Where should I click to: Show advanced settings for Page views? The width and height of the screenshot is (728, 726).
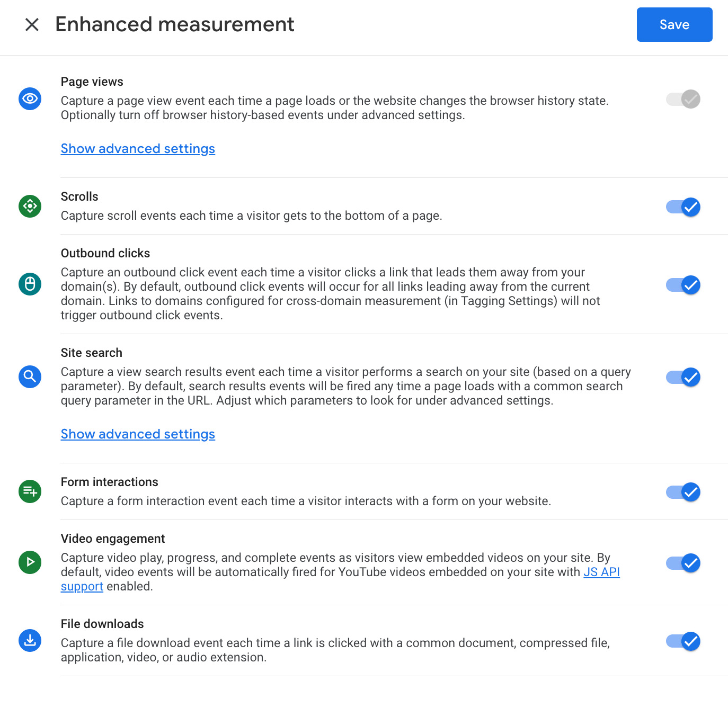(138, 148)
